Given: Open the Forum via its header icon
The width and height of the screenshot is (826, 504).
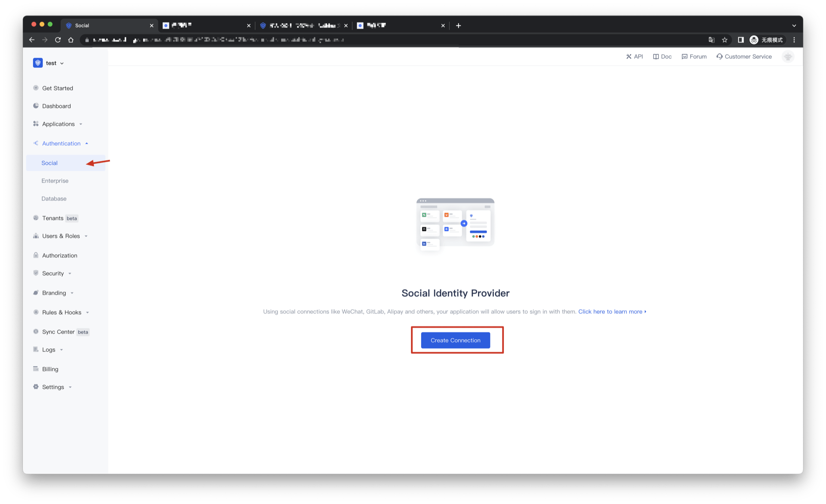Looking at the screenshot, I should point(684,56).
